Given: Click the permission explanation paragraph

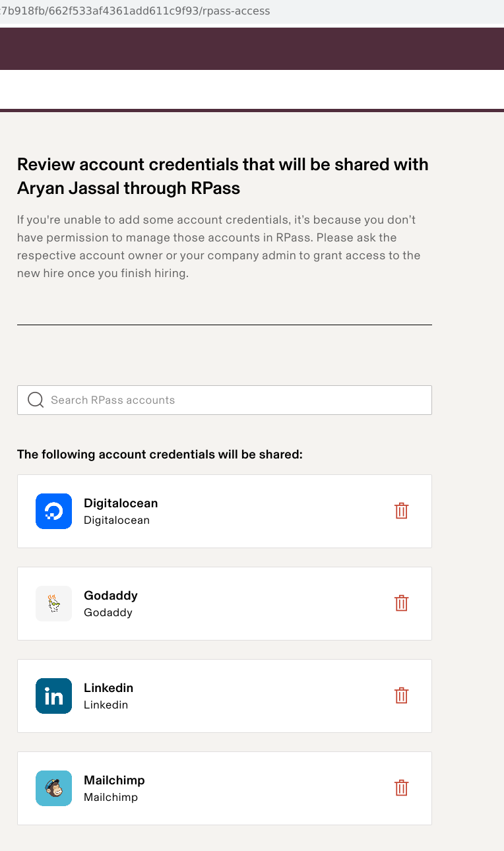Looking at the screenshot, I should pyautogui.click(x=218, y=246).
